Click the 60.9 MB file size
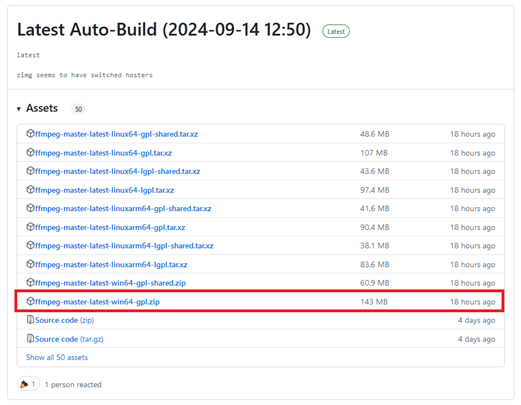The width and height of the screenshot is (521, 405). click(x=375, y=283)
